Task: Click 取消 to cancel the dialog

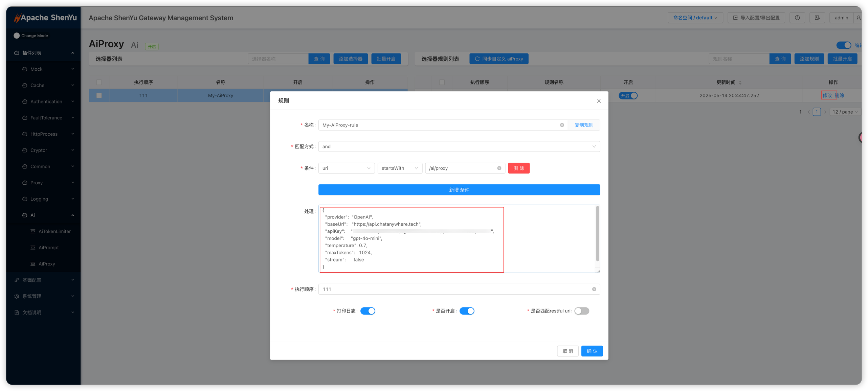Action: pyautogui.click(x=568, y=351)
